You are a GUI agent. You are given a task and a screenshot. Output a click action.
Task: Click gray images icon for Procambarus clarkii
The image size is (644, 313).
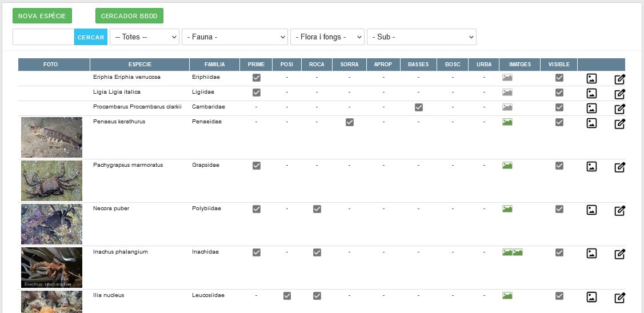(507, 107)
